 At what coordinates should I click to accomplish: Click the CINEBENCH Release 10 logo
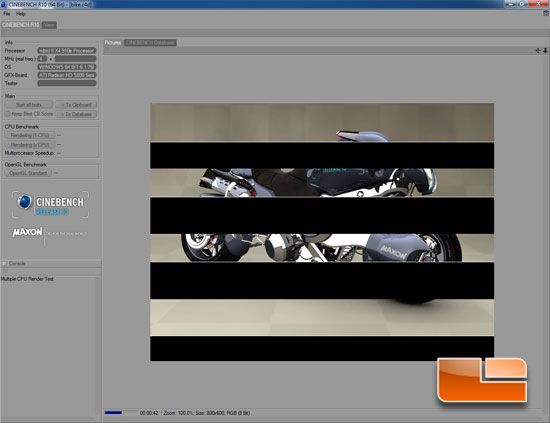coord(51,204)
